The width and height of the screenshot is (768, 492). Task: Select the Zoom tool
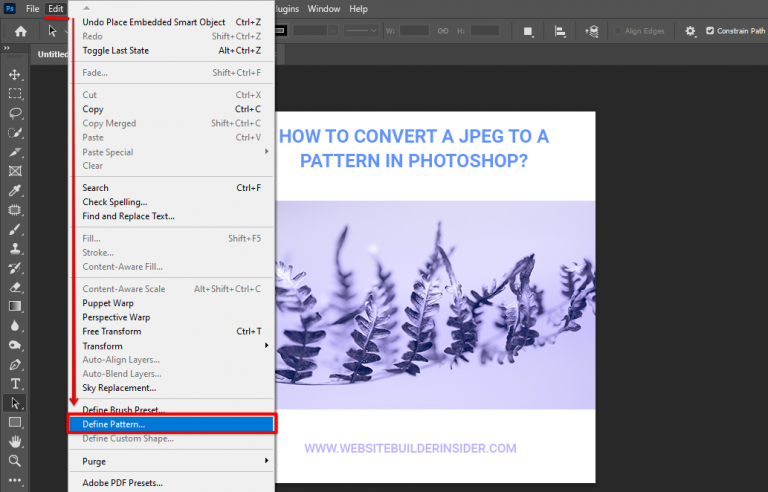[15, 461]
